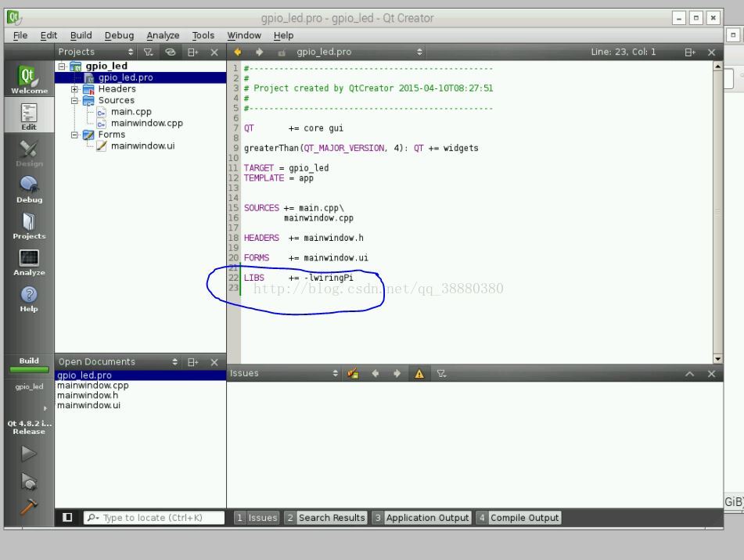Switch to Compile Output tab
744x560 pixels.
[x=519, y=518]
